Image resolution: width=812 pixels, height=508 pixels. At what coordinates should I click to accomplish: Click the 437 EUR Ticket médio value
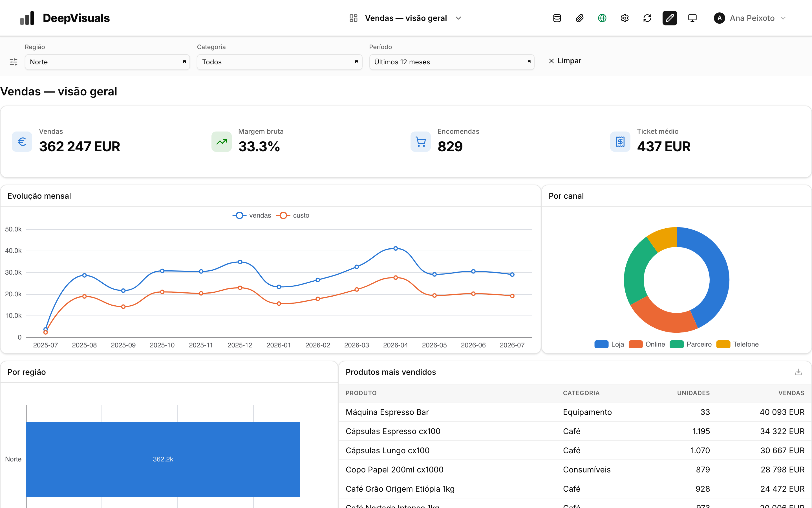pyautogui.click(x=664, y=146)
